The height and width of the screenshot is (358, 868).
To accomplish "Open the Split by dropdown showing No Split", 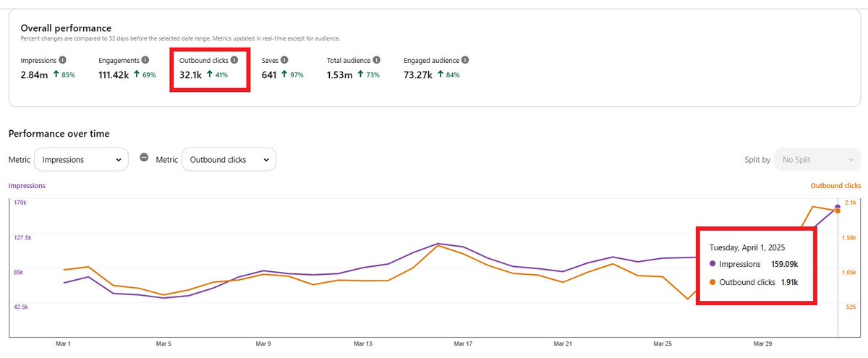I will (x=817, y=159).
